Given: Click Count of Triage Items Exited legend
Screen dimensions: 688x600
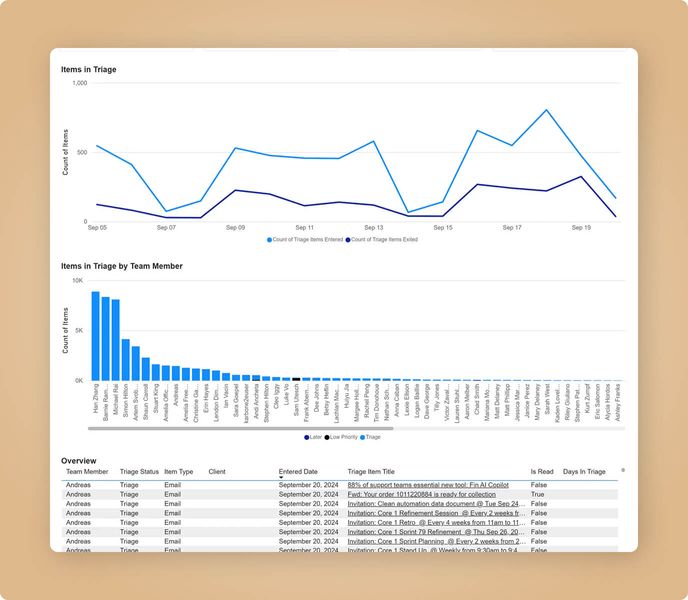Looking at the screenshot, I should [x=381, y=240].
